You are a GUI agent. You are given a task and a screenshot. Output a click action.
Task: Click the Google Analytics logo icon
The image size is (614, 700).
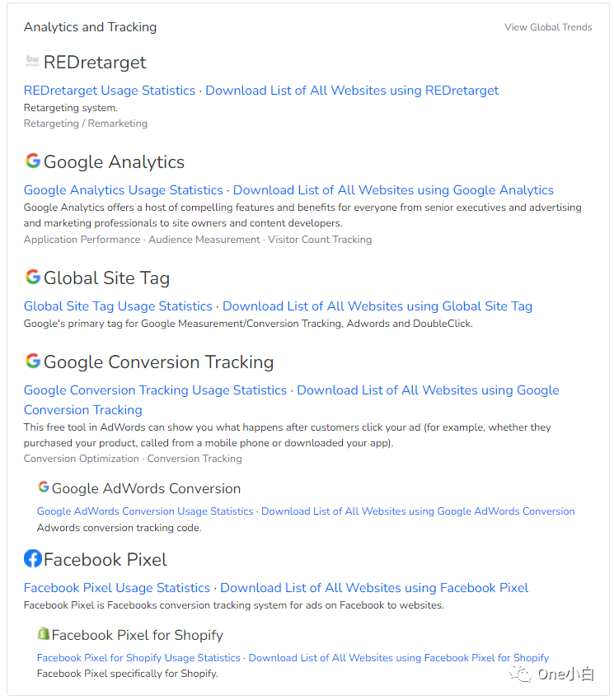(32, 161)
